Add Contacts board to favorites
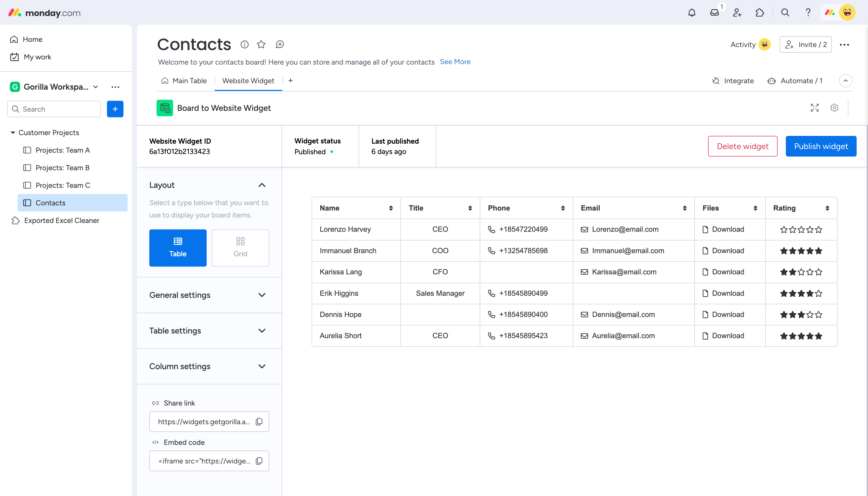Viewport: 868px width, 496px height. 261,45
